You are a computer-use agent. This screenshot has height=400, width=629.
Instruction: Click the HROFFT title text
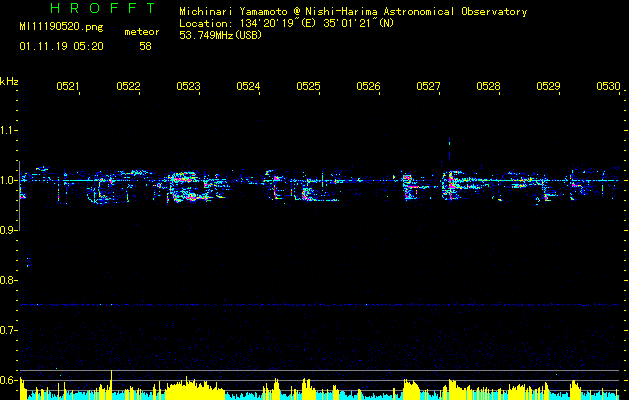(x=103, y=8)
